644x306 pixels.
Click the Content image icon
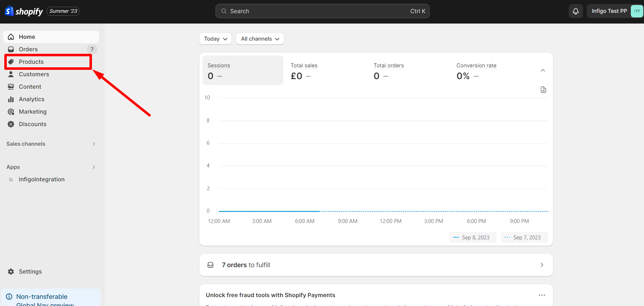pyautogui.click(x=11, y=87)
